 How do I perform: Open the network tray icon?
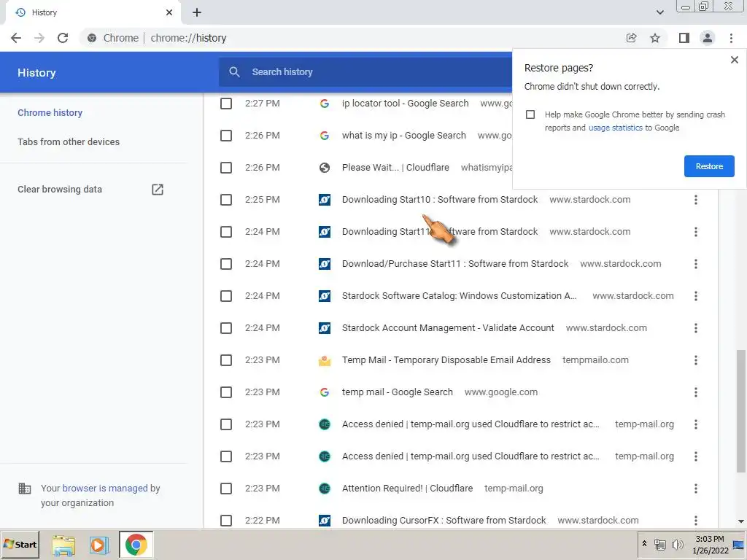[659, 544]
